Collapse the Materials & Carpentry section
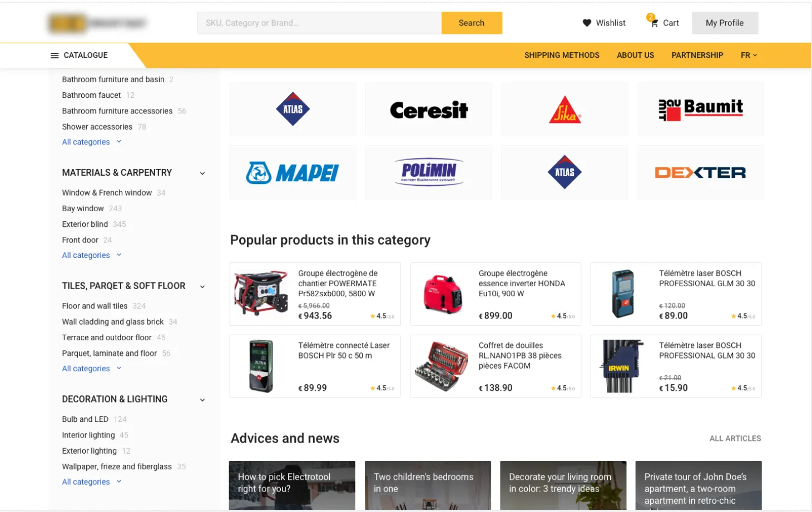 pos(202,173)
